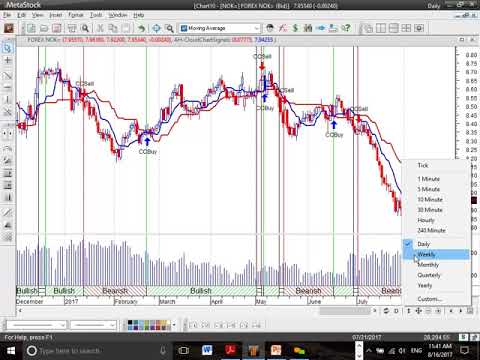Open the notification center icon

coord(464,350)
